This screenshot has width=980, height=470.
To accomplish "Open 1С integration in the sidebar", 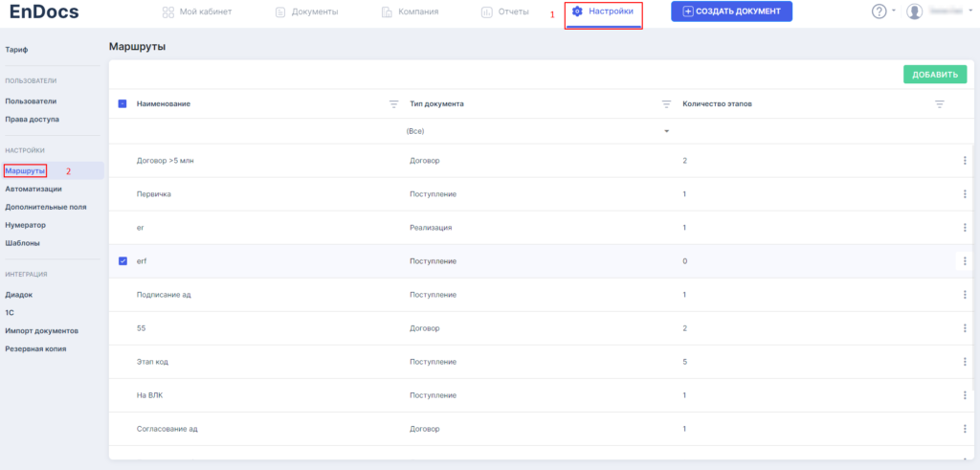I will point(10,312).
